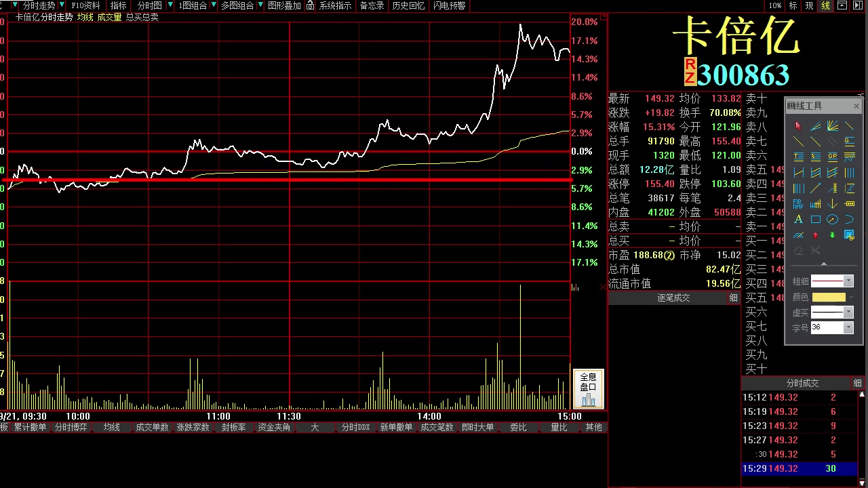Screen dimensions: 868x488
Task: Select the ruler measurement tool
Action: 850,204
